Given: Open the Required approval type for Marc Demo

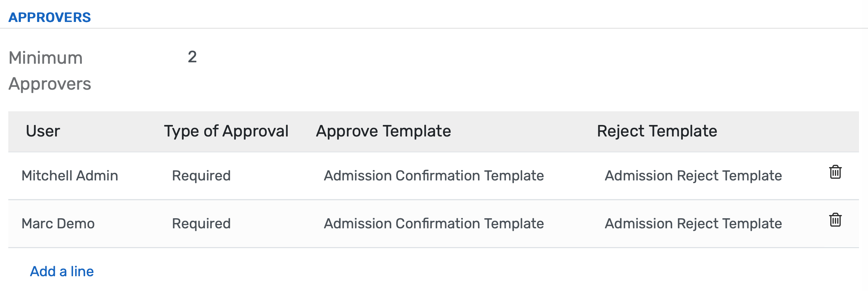Looking at the screenshot, I should click(x=201, y=223).
